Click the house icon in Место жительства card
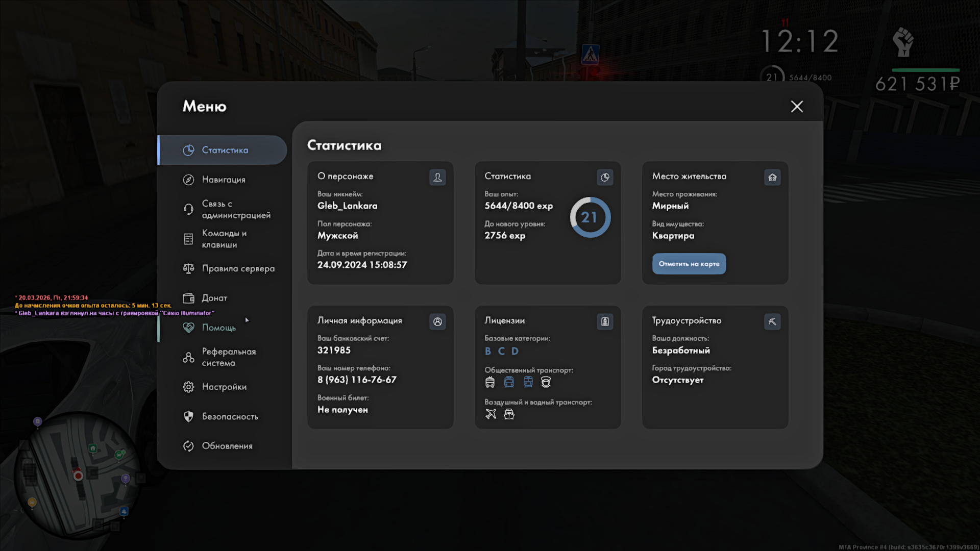This screenshot has width=980, height=551. 772,177
